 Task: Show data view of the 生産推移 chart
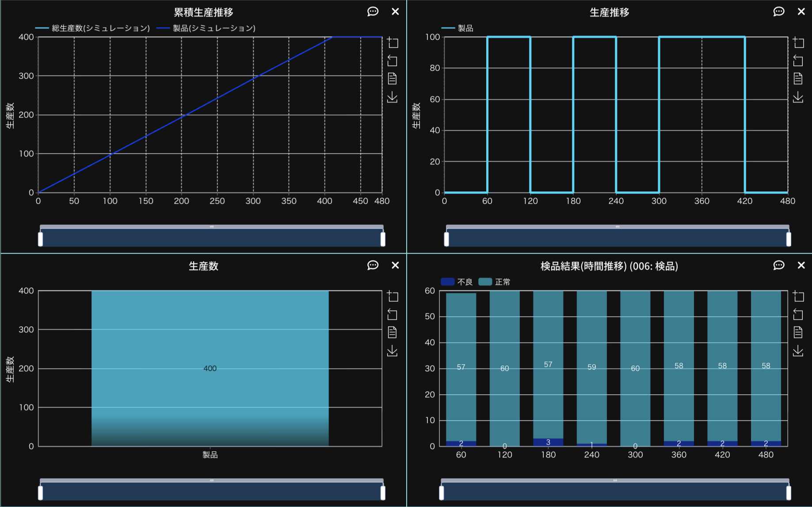798,79
